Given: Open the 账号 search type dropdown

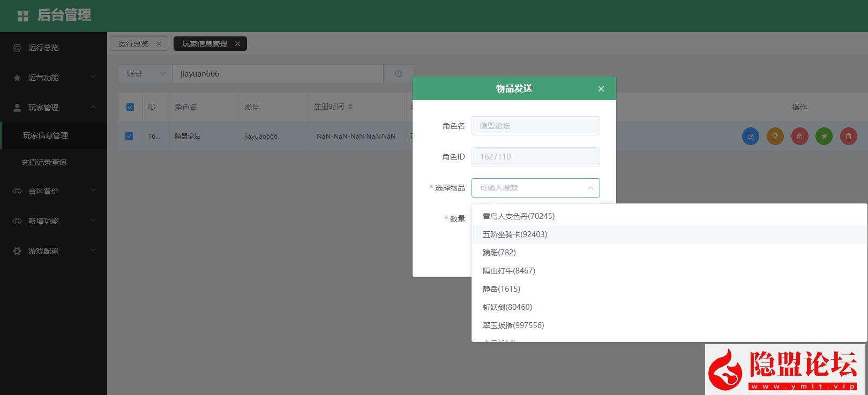Looking at the screenshot, I should coord(145,74).
